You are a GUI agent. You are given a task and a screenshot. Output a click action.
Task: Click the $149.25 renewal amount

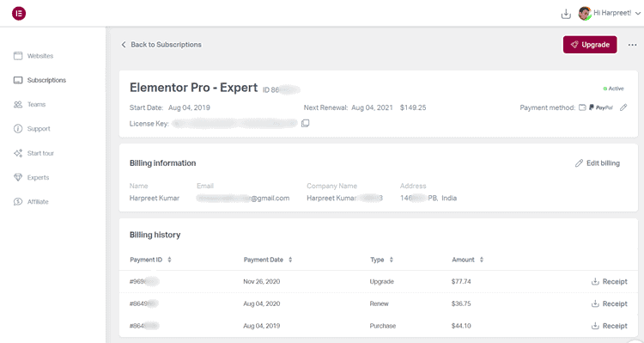click(413, 107)
